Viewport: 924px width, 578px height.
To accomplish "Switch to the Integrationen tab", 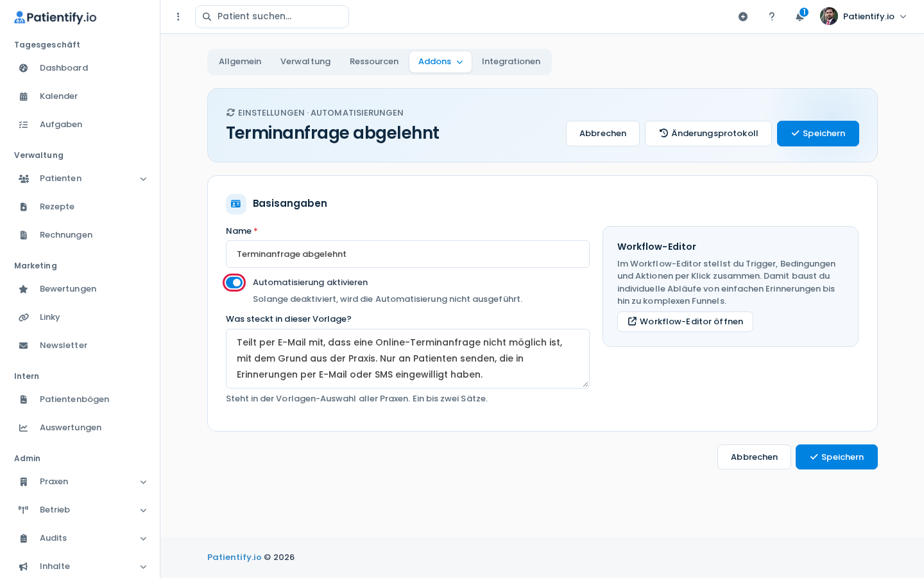I will [511, 62].
